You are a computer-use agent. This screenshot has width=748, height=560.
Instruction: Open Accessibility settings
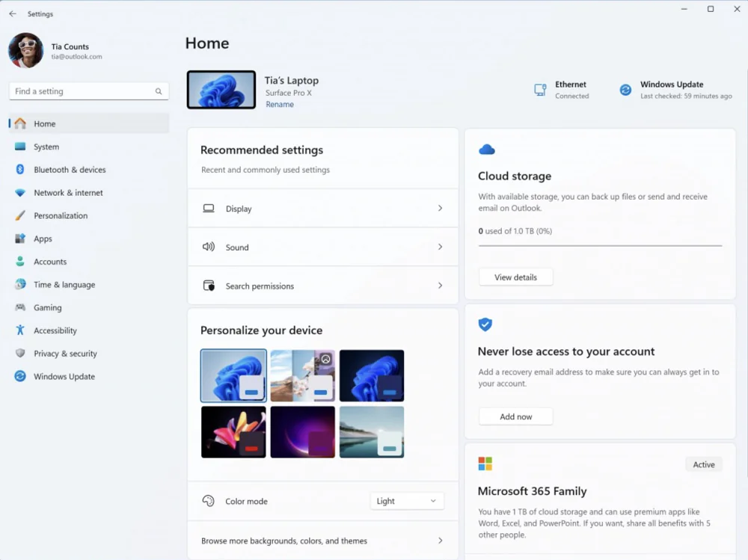click(x=89, y=330)
